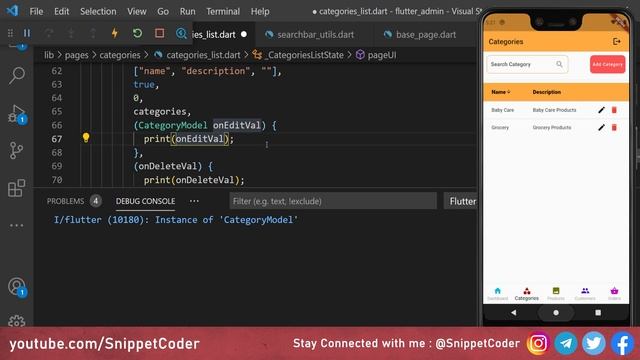Viewport: 640px width, 360px height.
Task: Open the File menu
Action: coord(36,11)
